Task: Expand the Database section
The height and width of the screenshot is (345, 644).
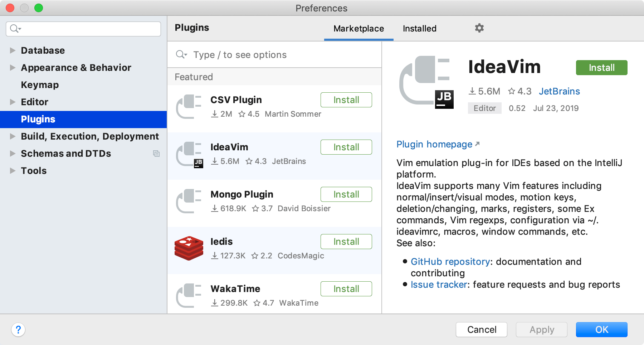Action: click(x=12, y=50)
